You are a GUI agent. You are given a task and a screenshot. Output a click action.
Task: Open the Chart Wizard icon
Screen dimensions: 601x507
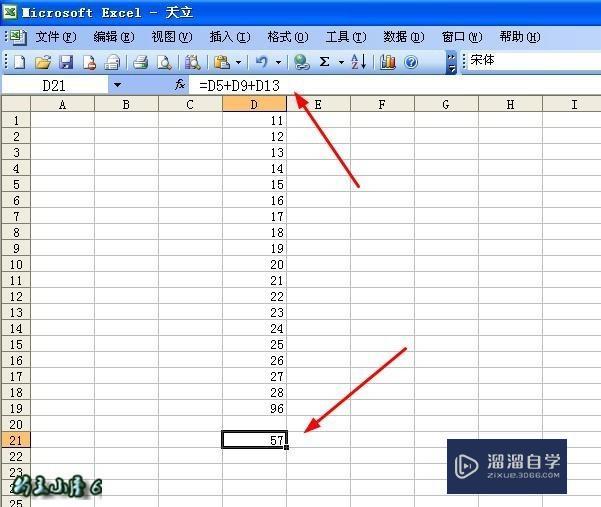[x=388, y=62]
